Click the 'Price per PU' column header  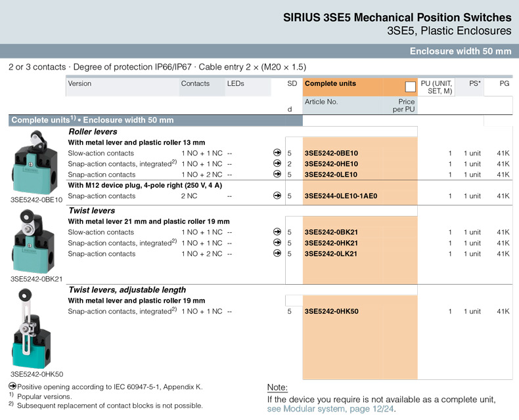pyautogui.click(x=403, y=106)
